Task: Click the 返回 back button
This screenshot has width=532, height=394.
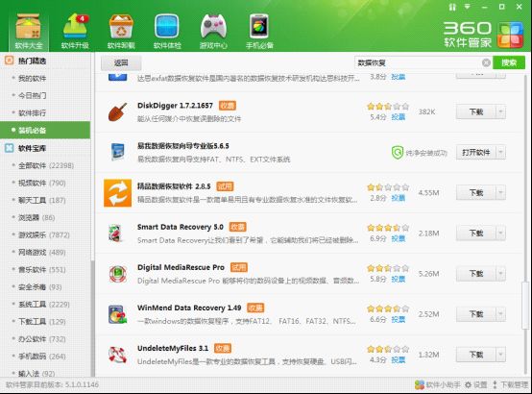Action: point(121,62)
